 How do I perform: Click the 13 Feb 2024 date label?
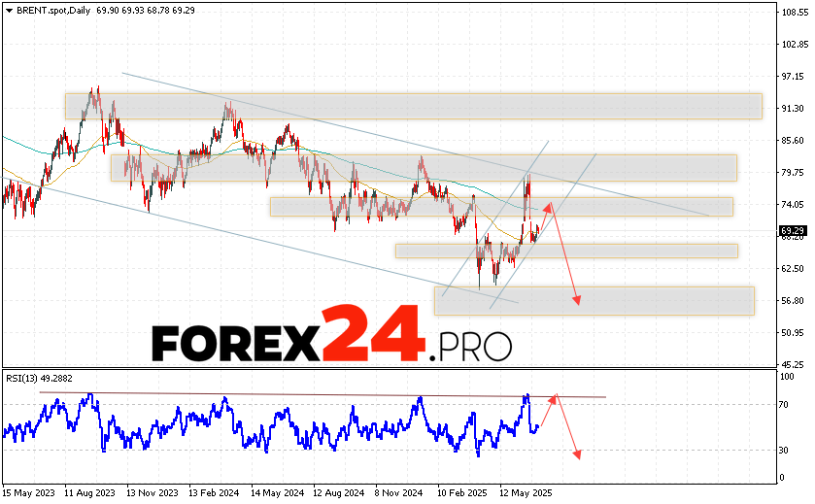[216, 493]
